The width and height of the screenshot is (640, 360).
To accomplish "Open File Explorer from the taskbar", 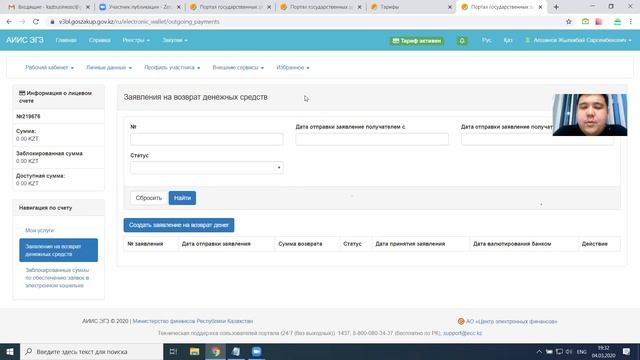I will 194,351.
